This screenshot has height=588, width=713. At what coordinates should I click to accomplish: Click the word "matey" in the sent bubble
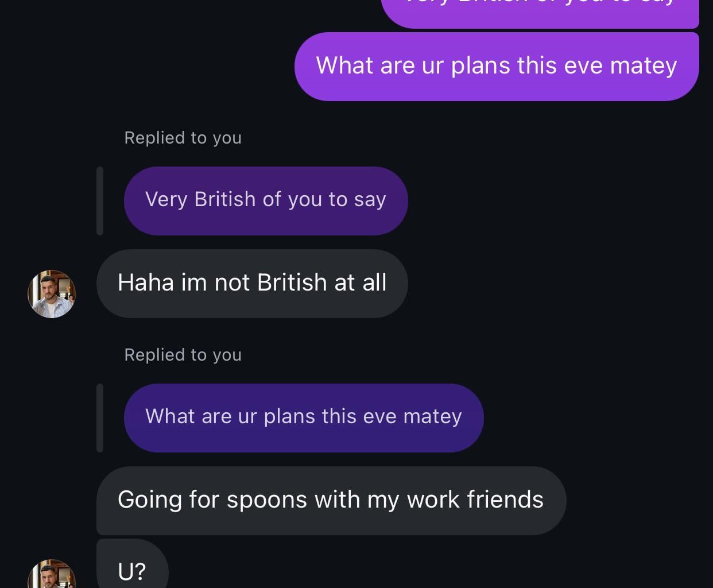(x=644, y=66)
